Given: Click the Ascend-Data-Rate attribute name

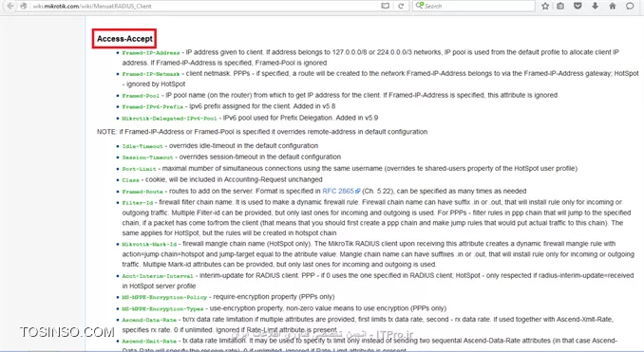Looking at the screenshot, I should [x=149, y=320].
